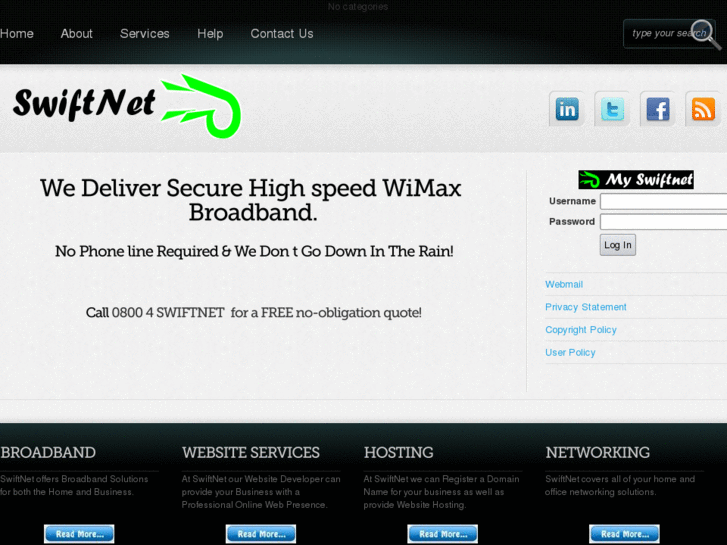Click the HOSTING heading
This screenshot has height=545, width=727.
click(x=399, y=453)
